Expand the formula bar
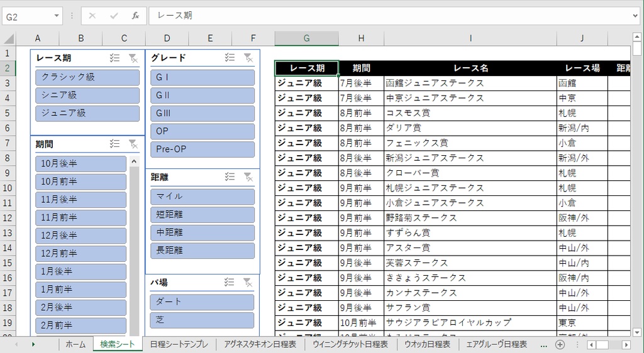Viewport: 644px width, 353px height. click(636, 16)
